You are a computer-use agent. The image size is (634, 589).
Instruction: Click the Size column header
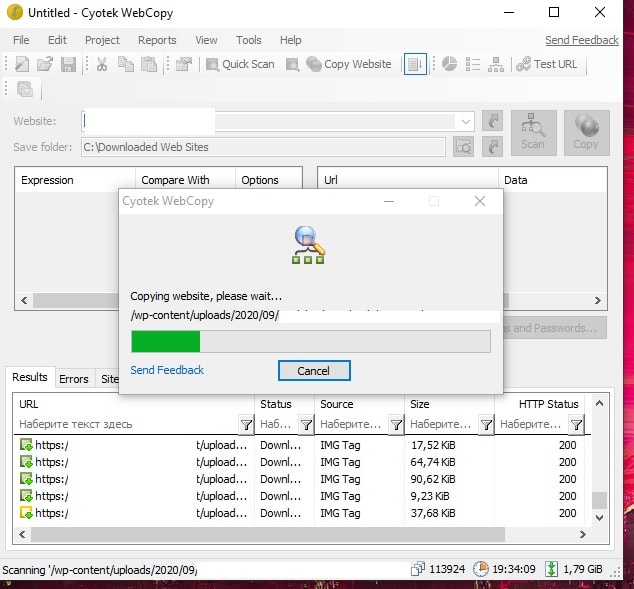pyautogui.click(x=449, y=404)
